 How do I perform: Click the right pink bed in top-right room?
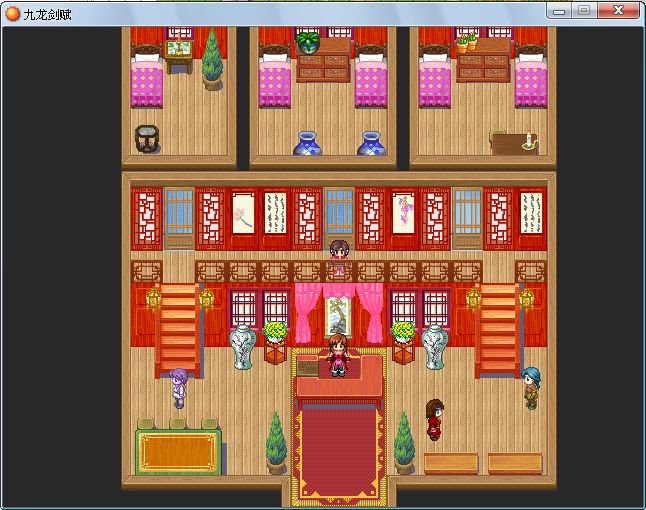[x=531, y=78]
